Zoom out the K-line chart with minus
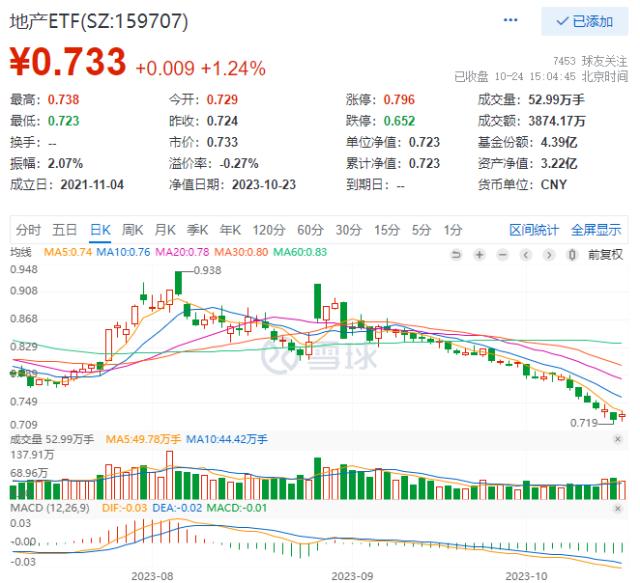Screen dimensions: 640x583 pos(502,255)
